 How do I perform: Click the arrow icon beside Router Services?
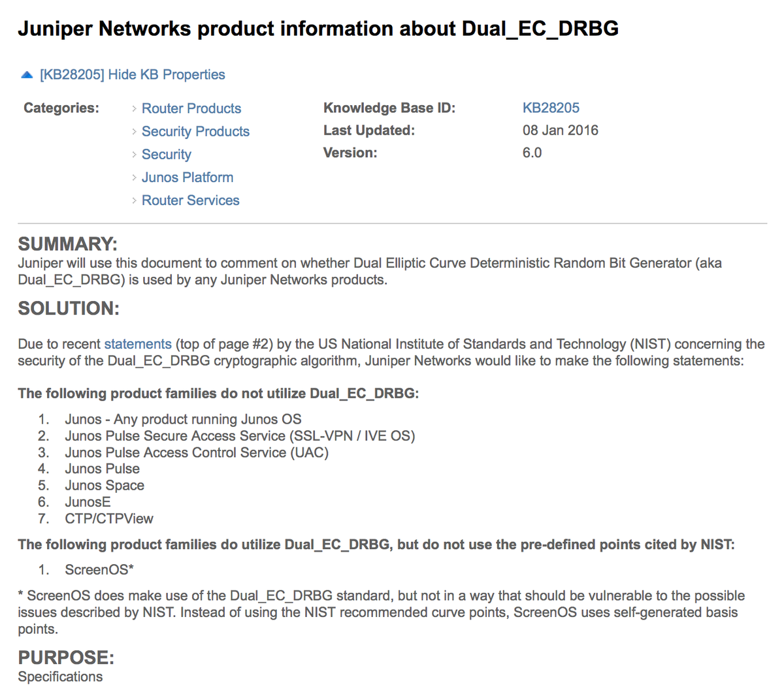click(134, 201)
